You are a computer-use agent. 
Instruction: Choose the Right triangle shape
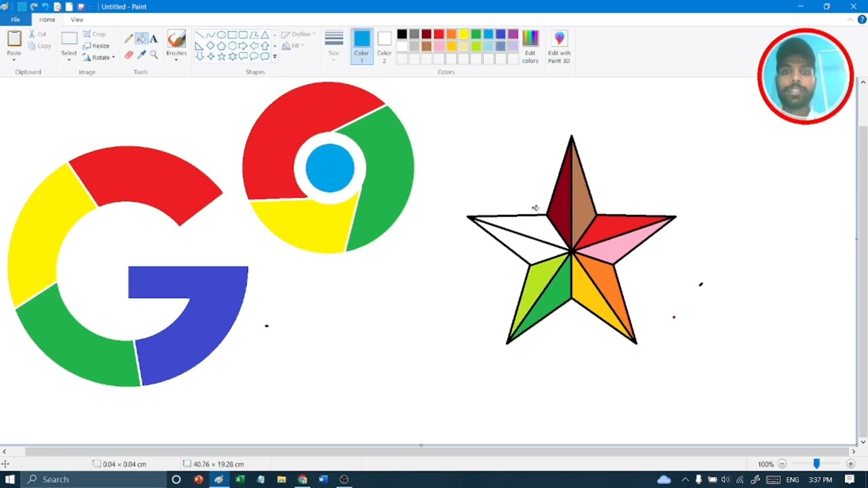(199, 45)
